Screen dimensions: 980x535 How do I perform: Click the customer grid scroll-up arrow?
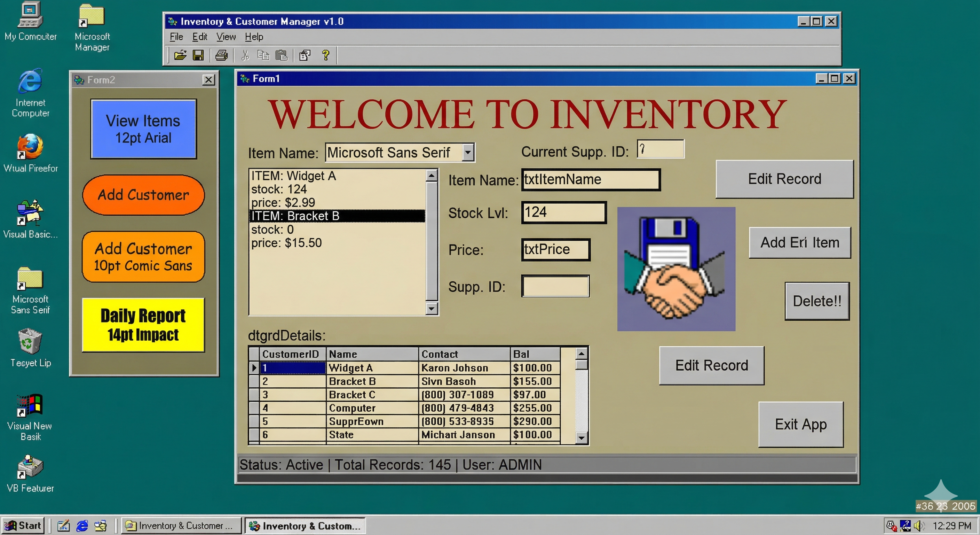click(x=581, y=354)
